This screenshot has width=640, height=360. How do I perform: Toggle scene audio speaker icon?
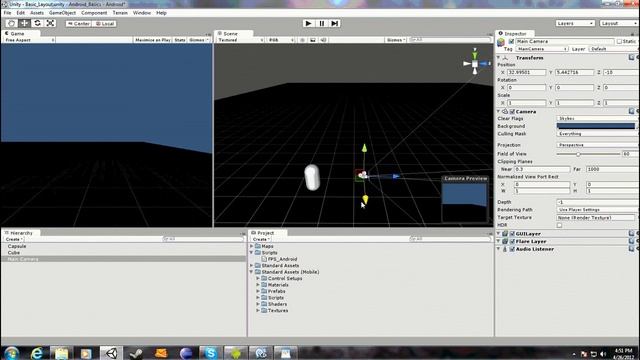(323, 40)
